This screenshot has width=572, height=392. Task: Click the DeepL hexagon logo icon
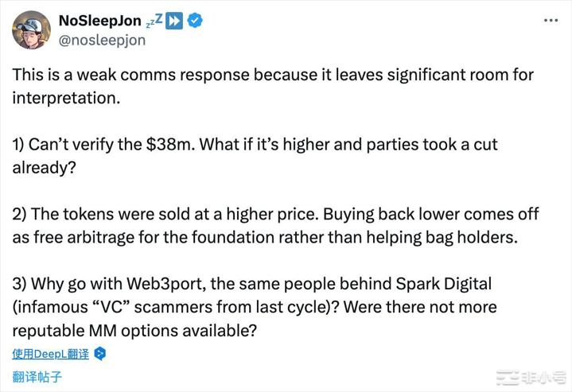100,354
